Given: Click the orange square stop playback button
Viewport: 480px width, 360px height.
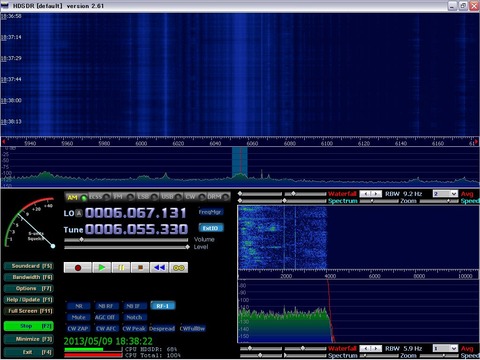Looking at the screenshot, I should pos(140,268).
